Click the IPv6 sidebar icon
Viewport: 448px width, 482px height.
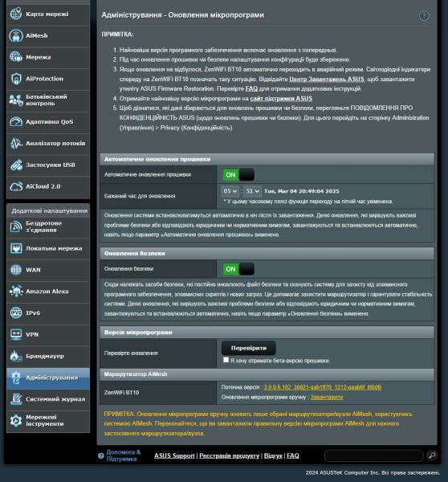point(16,313)
